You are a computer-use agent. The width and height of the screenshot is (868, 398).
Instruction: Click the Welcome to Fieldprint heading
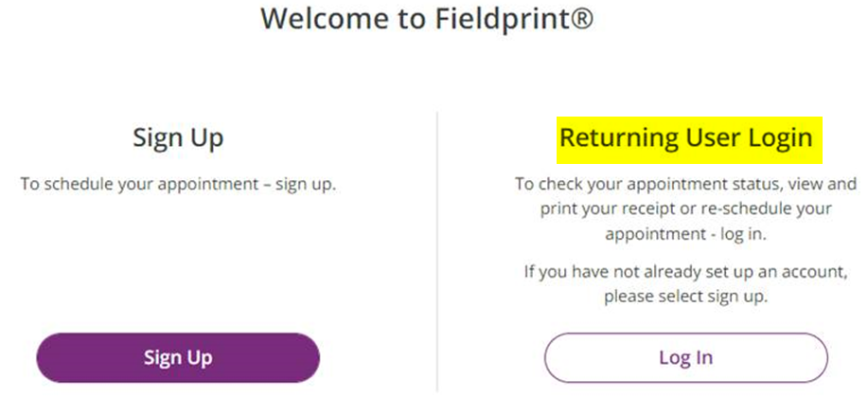(426, 19)
